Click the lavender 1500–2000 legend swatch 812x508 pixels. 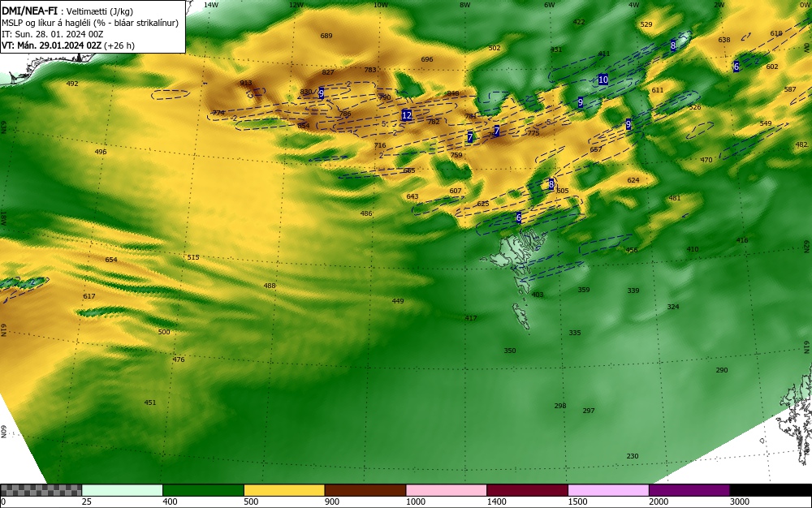(608, 490)
